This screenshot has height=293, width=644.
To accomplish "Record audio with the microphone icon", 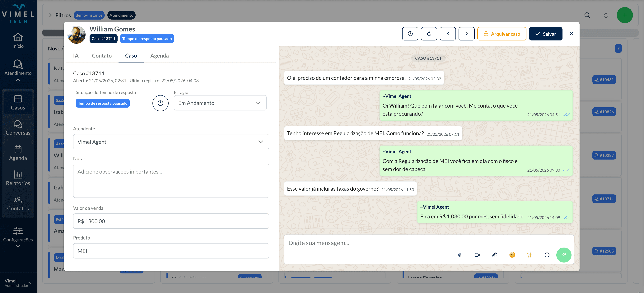I will pos(460,255).
